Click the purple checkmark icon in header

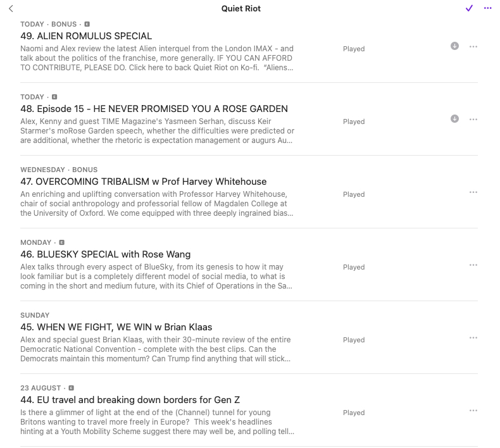(469, 8)
